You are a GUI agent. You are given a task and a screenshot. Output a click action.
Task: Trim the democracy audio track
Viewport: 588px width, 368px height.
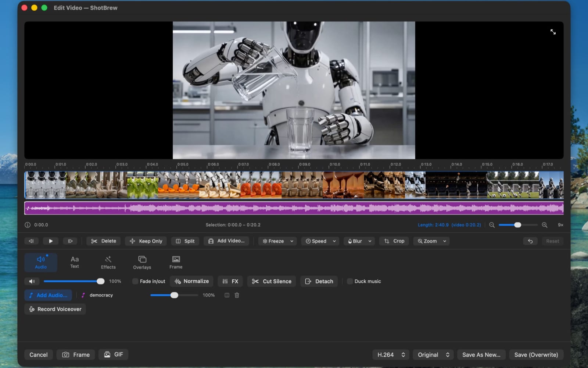coord(227,295)
